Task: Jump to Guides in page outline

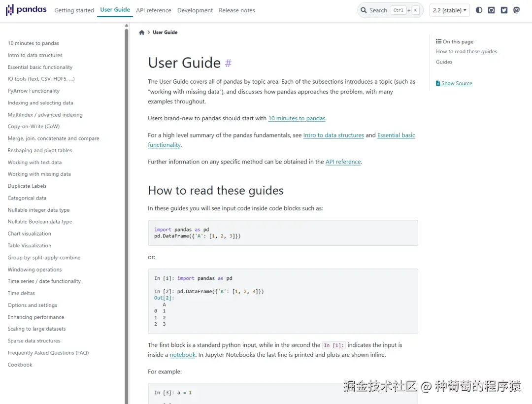Action: point(444,62)
